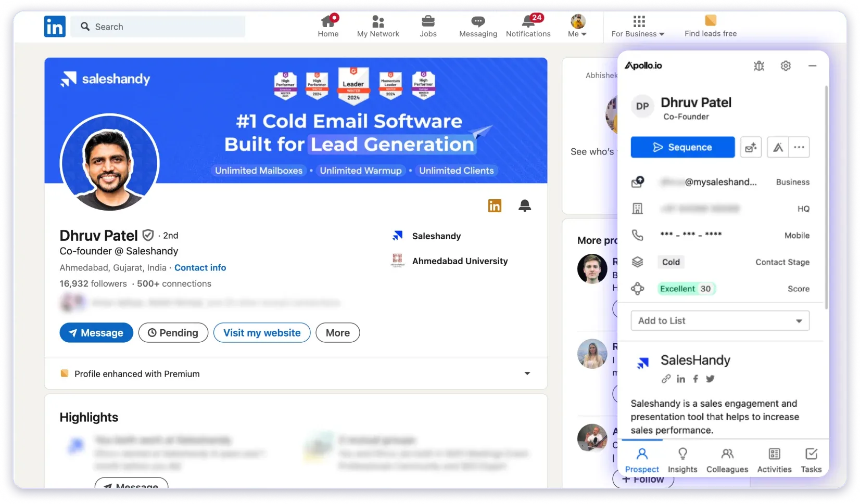The width and height of the screenshot is (860, 504).
Task: Open Apollo extension settings gear
Action: pyautogui.click(x=785, y=66)
